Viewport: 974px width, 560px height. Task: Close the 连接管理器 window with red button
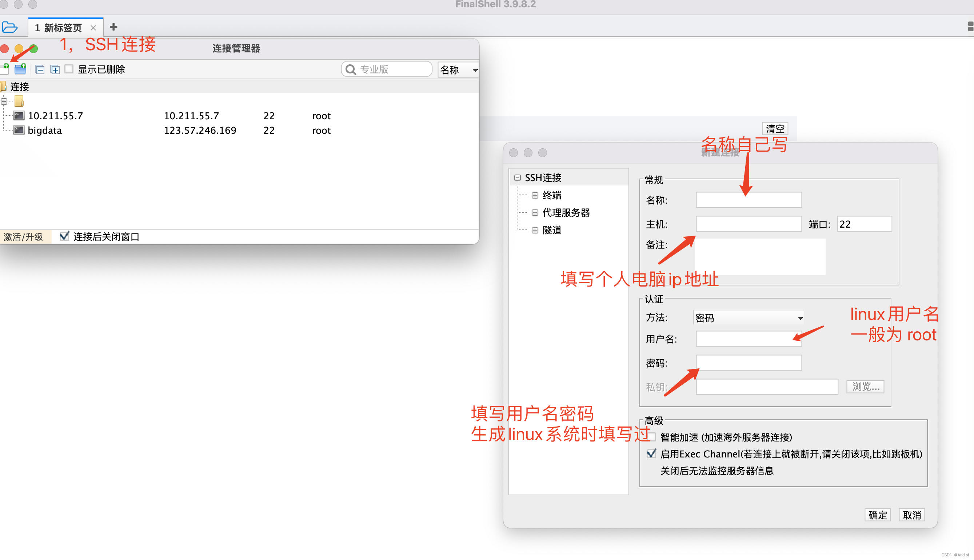coord(4,48)
